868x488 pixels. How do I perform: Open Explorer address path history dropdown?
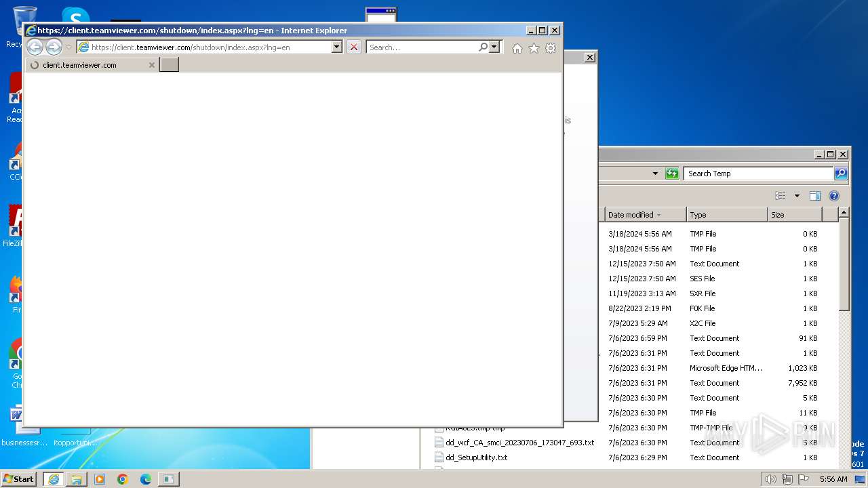(x=655, y=174)
